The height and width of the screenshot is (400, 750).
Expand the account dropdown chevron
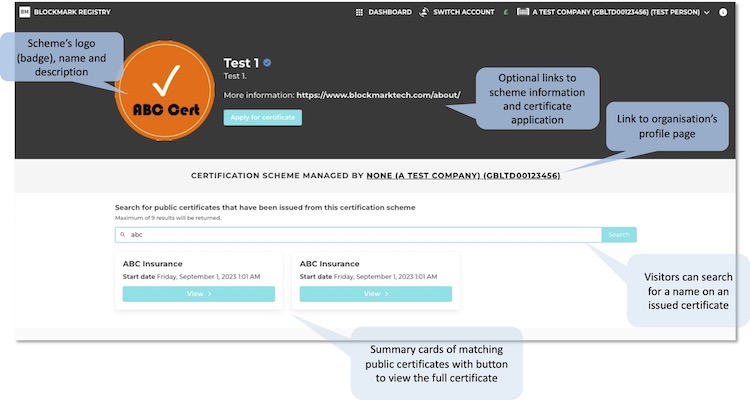pos(707,12)
